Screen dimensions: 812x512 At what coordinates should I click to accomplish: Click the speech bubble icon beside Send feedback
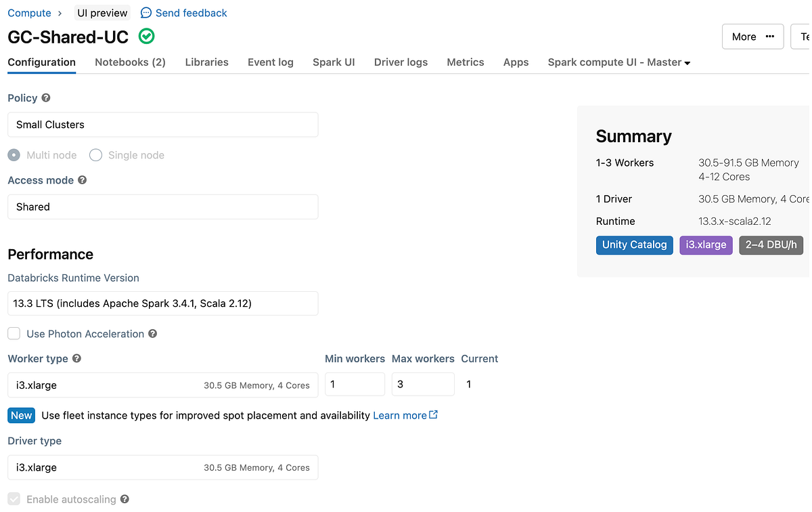pos(145,12)
